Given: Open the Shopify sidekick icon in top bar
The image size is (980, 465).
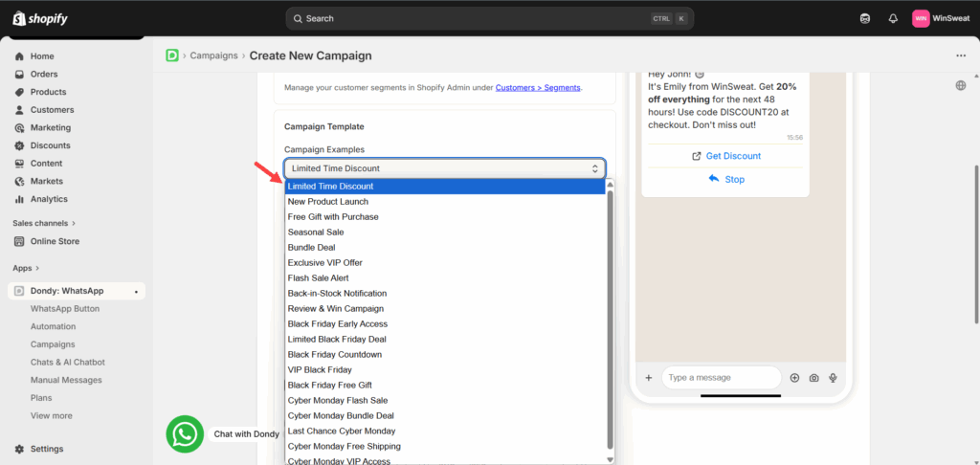Looking at the screenshot, I should click(865, 18).
